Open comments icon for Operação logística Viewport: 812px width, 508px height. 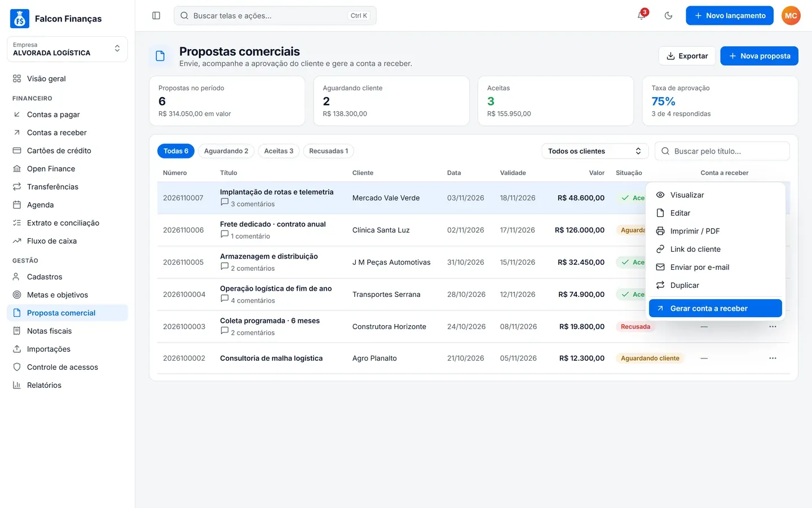224,299
